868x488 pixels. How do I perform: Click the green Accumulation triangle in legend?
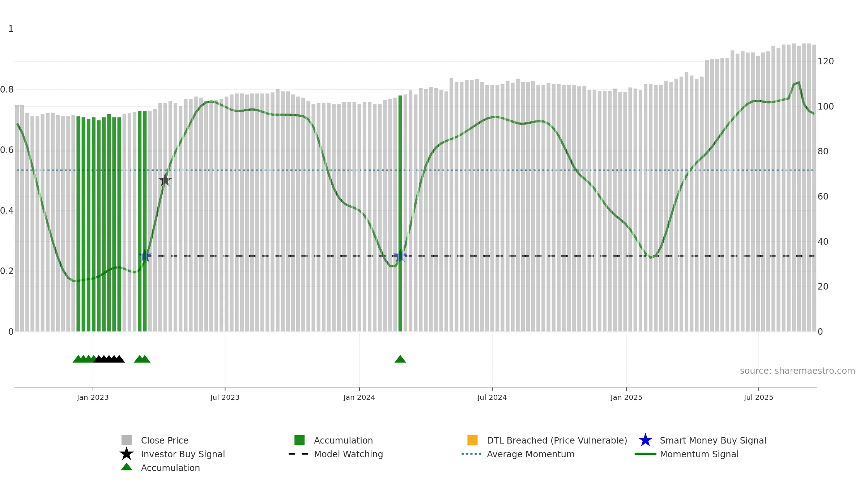click(x=127, y=467)
